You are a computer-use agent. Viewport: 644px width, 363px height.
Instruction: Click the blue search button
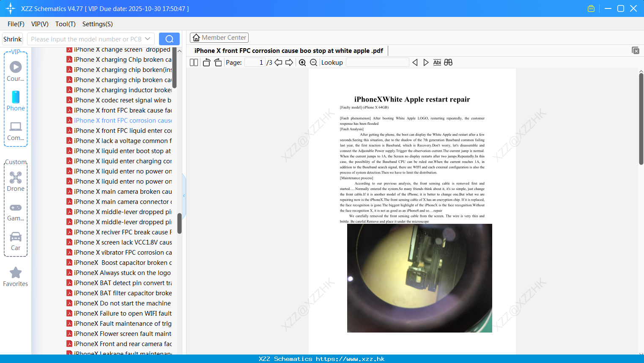pyautogui.click(x=169, y=39)
